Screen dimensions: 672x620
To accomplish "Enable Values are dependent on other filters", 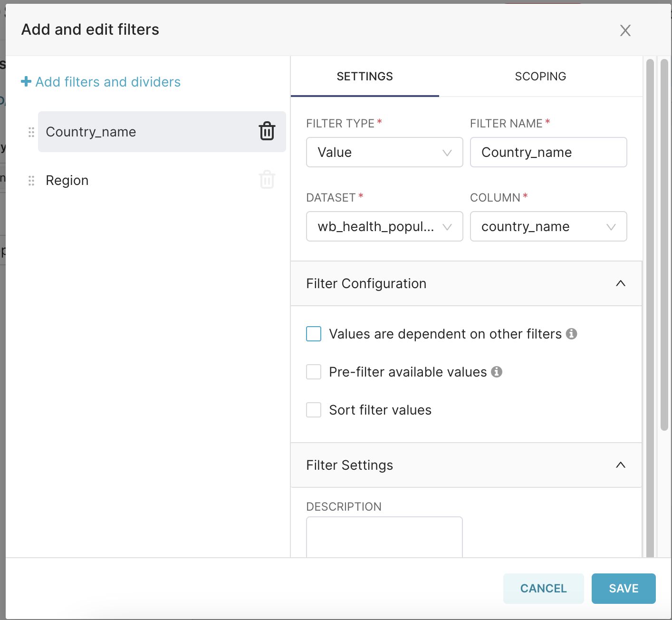I will click(314, 334).
